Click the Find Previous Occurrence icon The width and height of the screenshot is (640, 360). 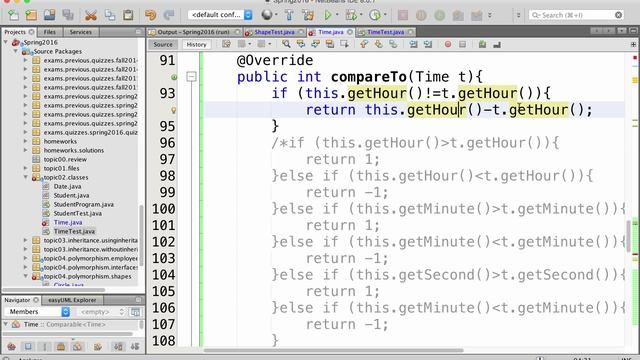[301, 44]
